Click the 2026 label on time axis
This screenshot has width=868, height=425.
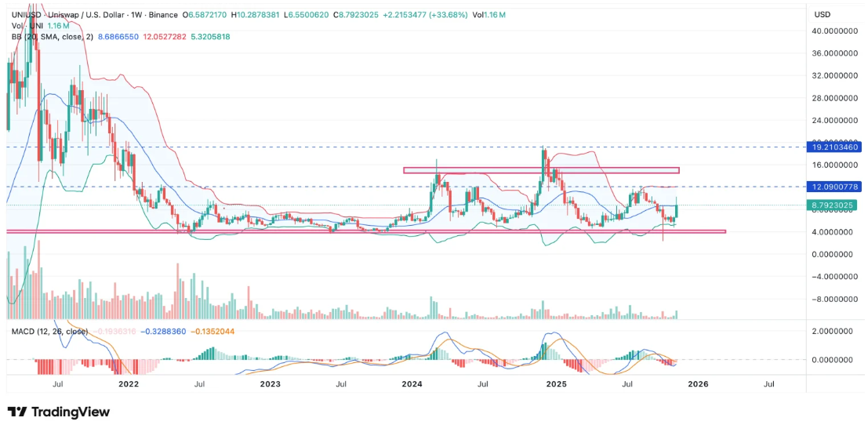(698, 384)
